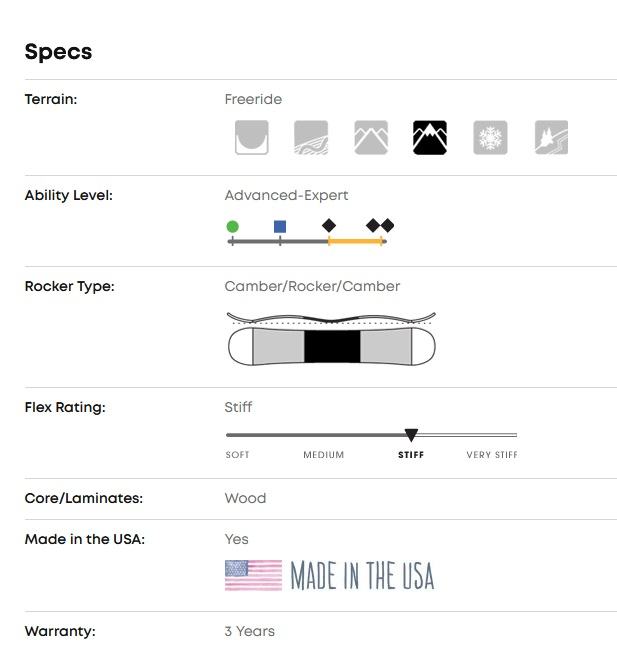
Task: Click the bold STIFF flex label
Action: coord(411,455)
